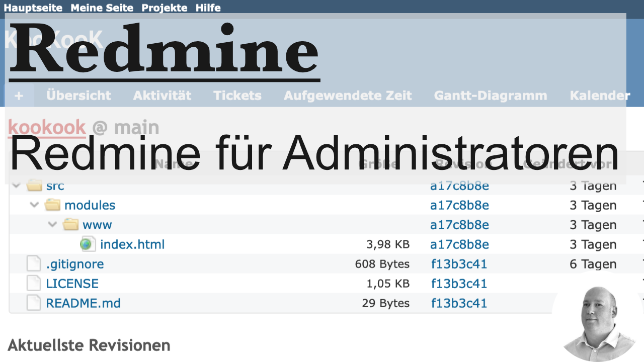The image size is (644, 362).
Task: Collapse the modules folder tree entry
Action: click(x=34, y=205)
